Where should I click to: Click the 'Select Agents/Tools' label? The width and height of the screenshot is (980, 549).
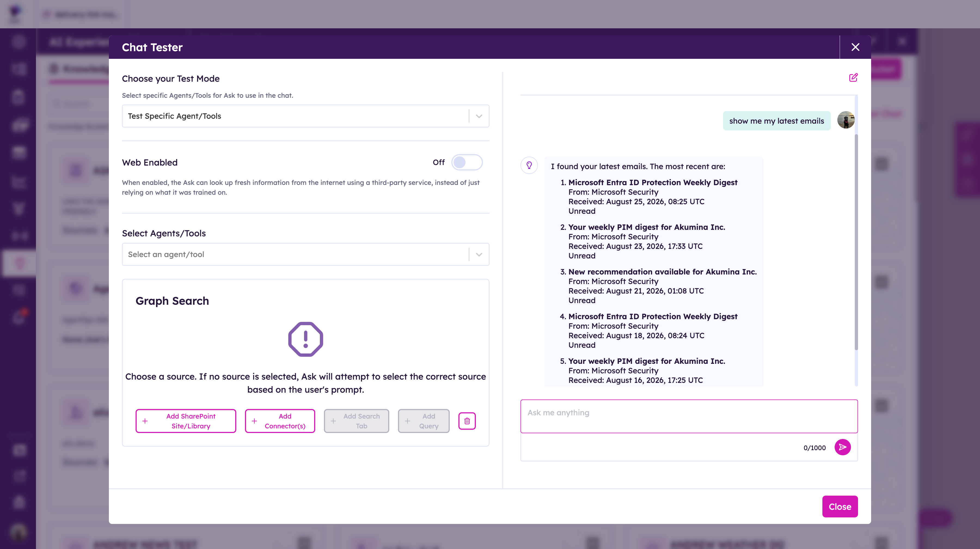tap(164, 234)
